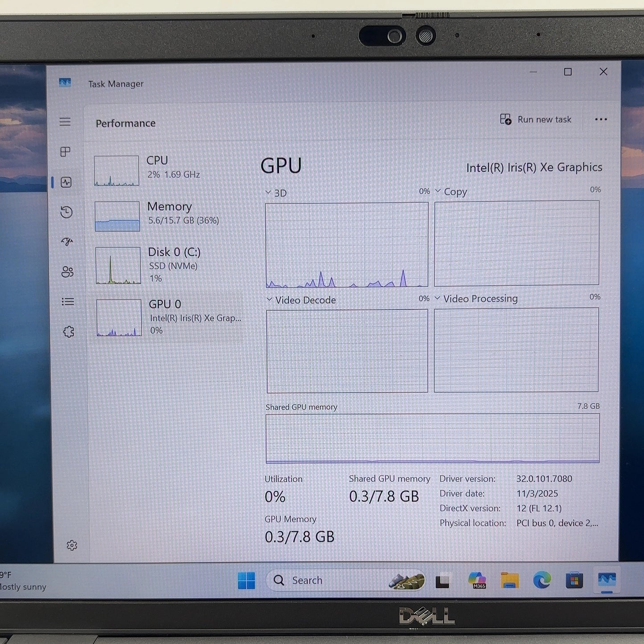
Task: Open the weather widget on taskbar
Action: click(23, 581)
